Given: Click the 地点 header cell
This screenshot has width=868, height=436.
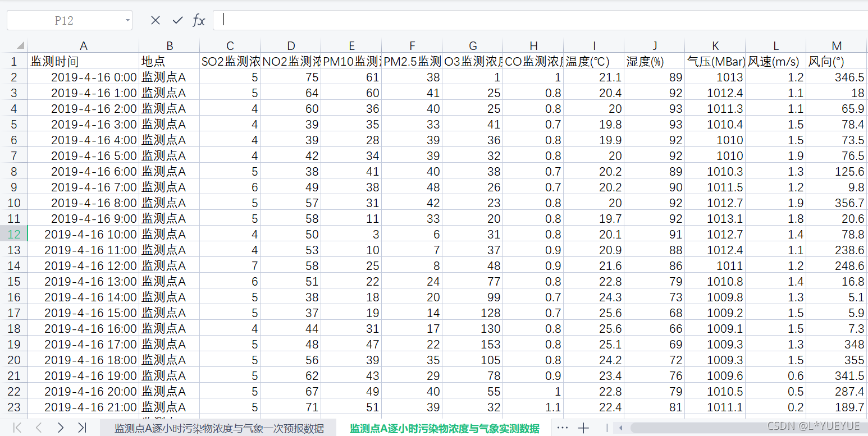Looking at the screenshot, I should [170, 61].
